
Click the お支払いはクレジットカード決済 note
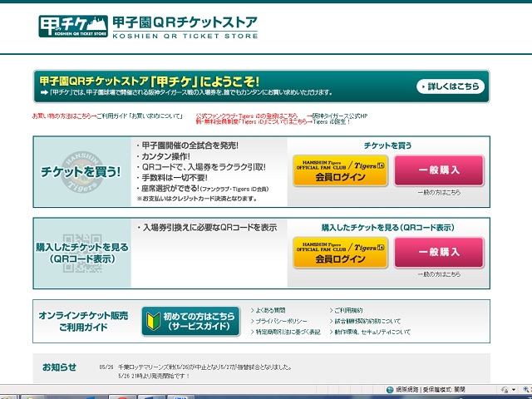pyautogui.click(x=197, y=199)
